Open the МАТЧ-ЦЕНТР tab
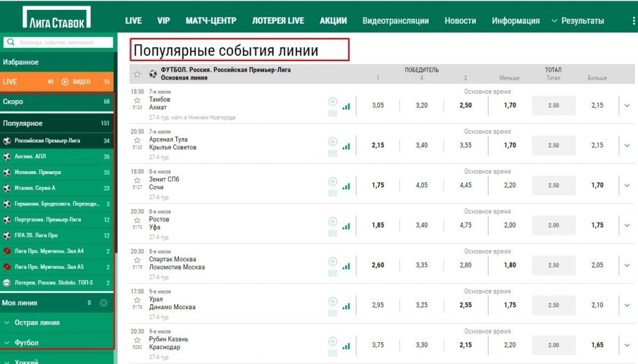 [x=211, y=21]
